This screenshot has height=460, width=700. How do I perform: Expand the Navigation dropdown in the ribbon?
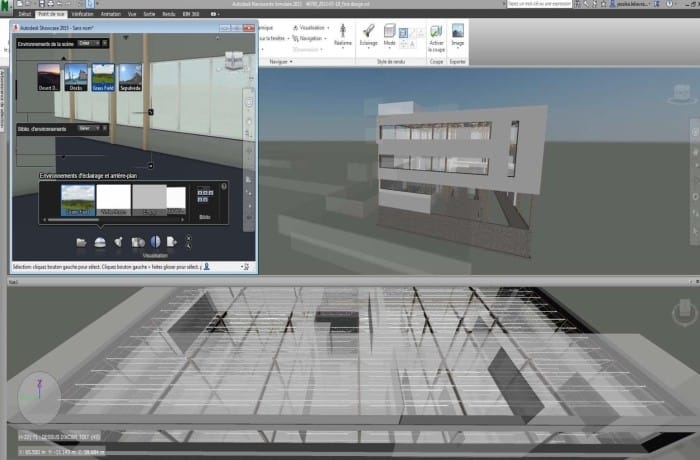click(310, 39)
